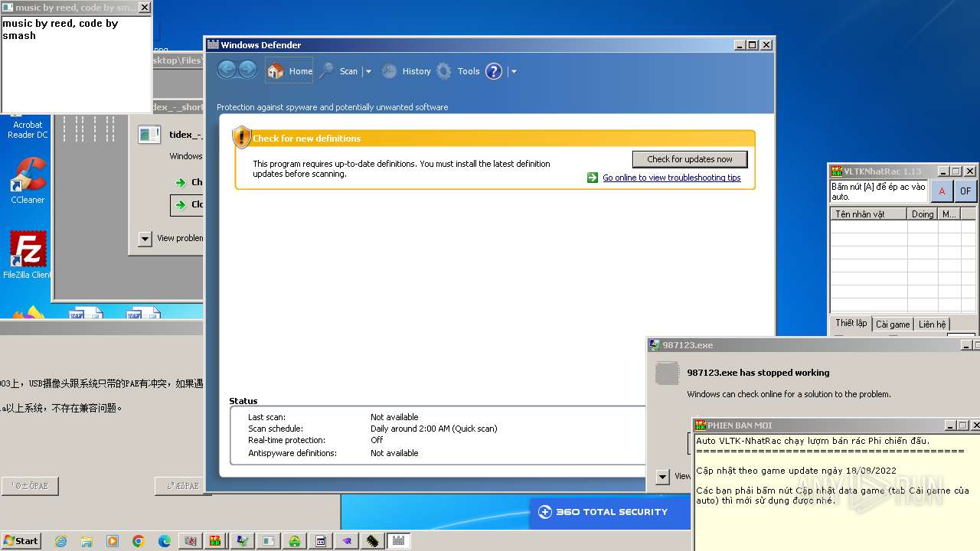Launch Internet Explorer from the taskbar
The image size is (980, 551).
(x=60, y=541)
